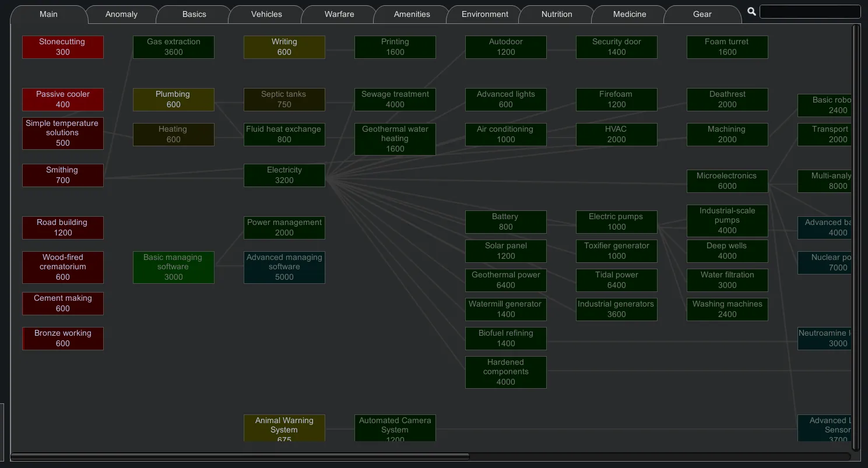Pick the Plumbing research project
Screen dimensions: 868x468
tap(174, 100)
